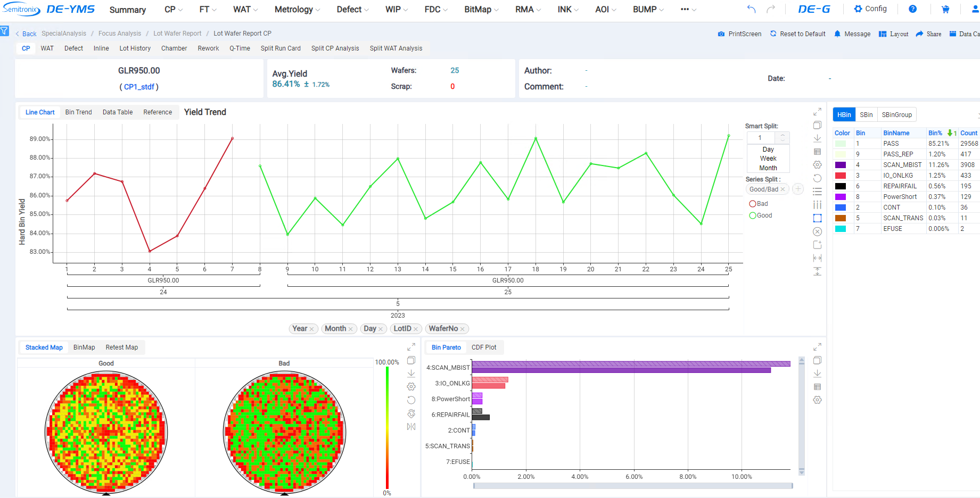
Task: Click Reset to Default button
Action: [797, 34]
